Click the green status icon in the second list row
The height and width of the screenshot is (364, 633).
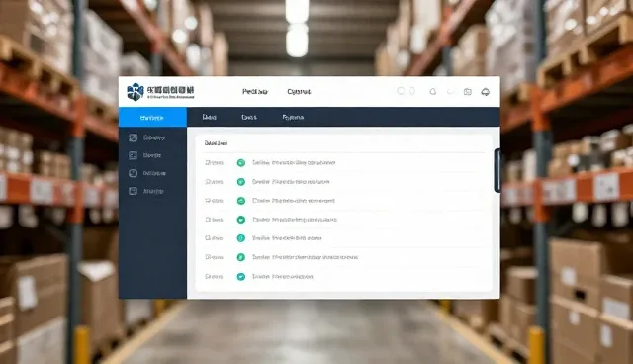pos(241,182)
